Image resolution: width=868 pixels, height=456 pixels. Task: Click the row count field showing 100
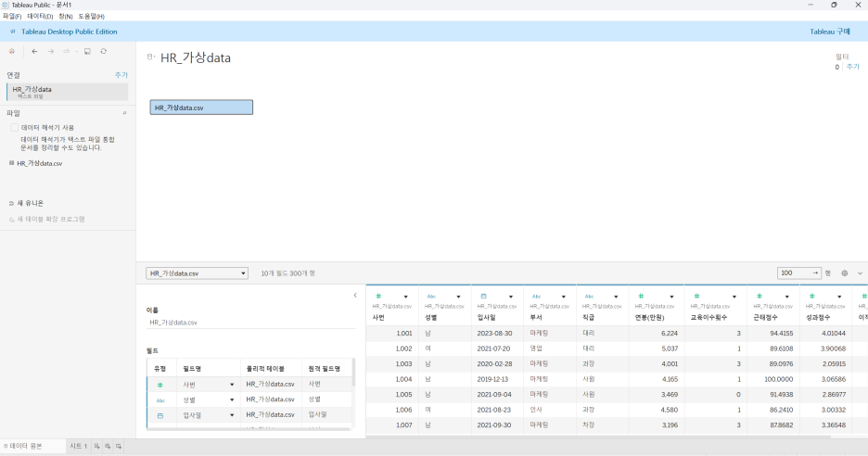tap(799, 272)
